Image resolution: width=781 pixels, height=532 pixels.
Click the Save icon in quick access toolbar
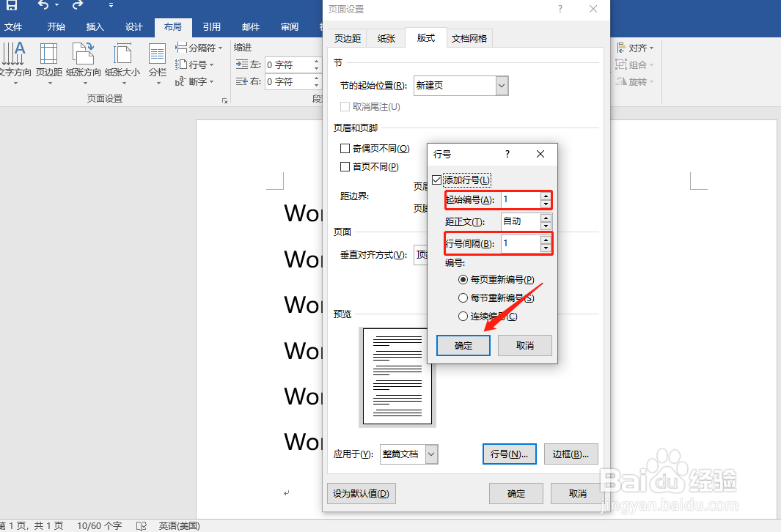pyautogui.click(x=10, y=7)
